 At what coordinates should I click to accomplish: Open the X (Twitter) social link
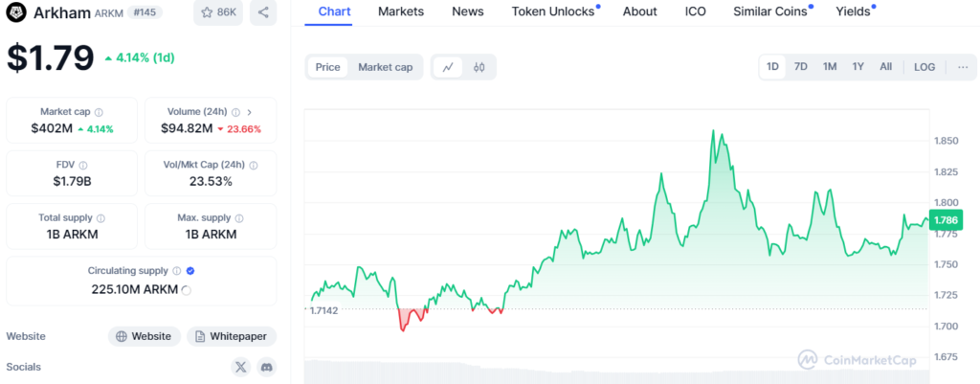[240, 367]
